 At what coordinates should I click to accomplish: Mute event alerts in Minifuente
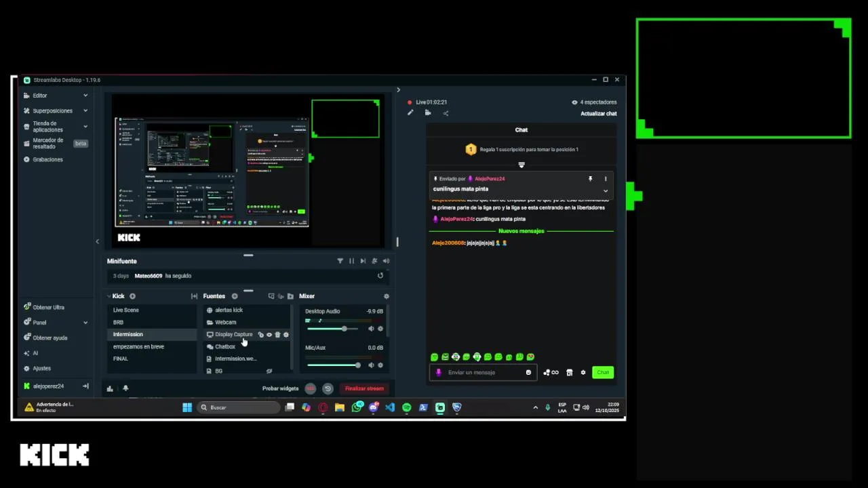click(x=374, y=261)
